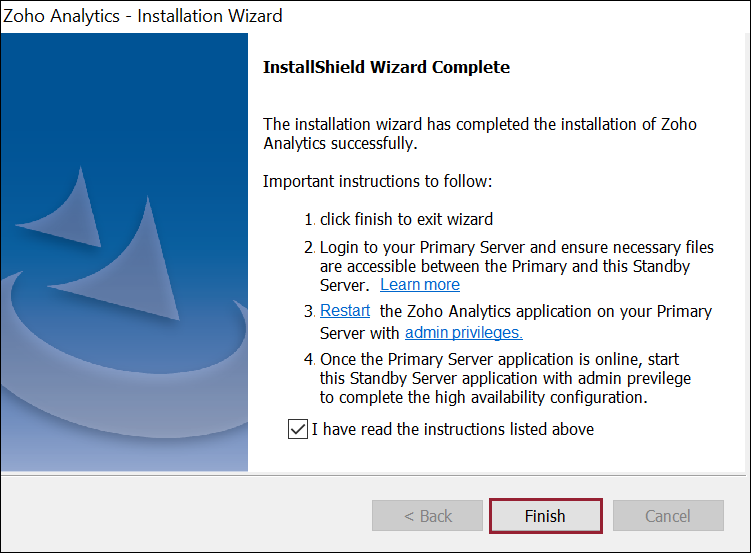Open the admin privileges link
Image resolution: width=751 pixels, height=553 pixels.
tap(463, 333)
